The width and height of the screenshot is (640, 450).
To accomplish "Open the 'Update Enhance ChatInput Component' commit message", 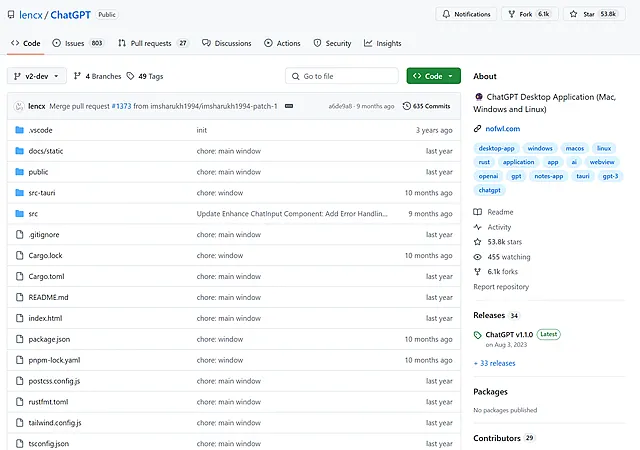I will [292, 214].
